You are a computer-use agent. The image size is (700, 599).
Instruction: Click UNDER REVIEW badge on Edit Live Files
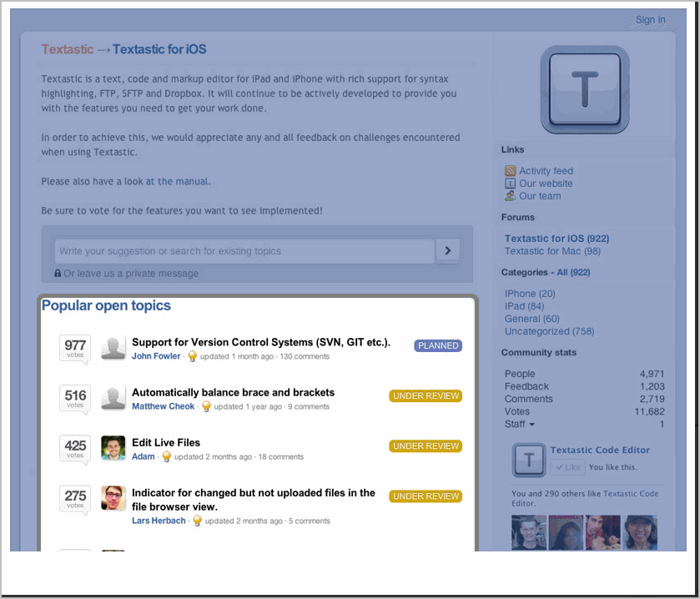[426, 445]
